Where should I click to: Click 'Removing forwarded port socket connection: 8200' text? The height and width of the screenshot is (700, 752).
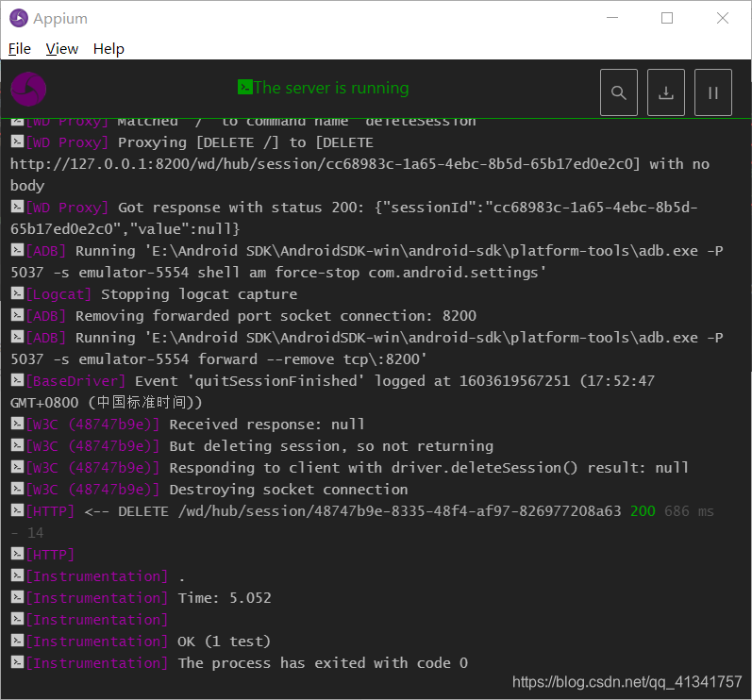tap(276, 315)
